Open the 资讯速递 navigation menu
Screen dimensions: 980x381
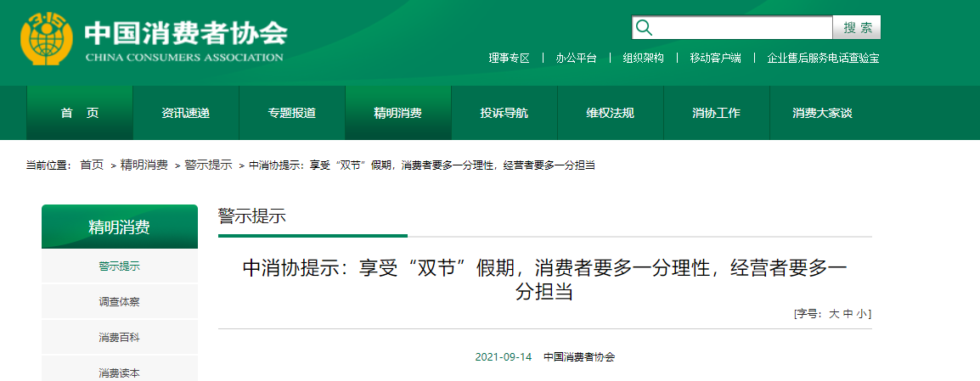186,114
